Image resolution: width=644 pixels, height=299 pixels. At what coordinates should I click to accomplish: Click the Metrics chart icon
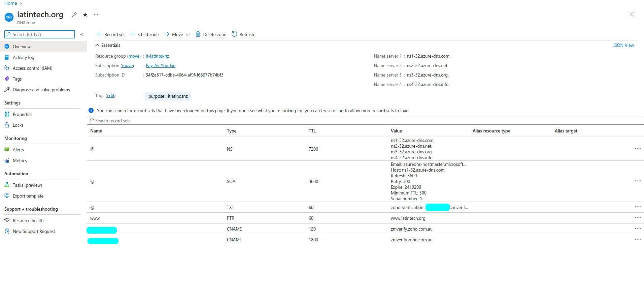7,160
